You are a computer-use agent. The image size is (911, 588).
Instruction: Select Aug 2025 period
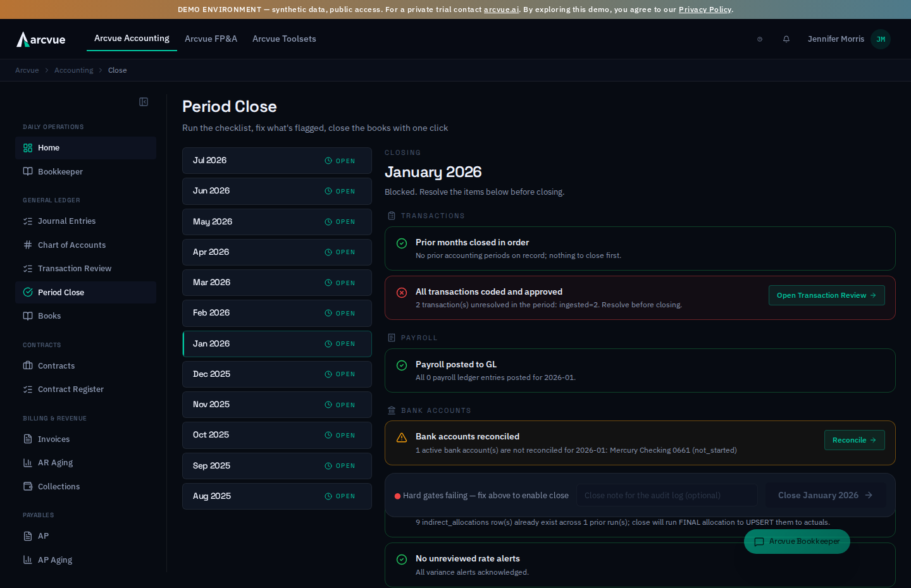coord(277,496)
